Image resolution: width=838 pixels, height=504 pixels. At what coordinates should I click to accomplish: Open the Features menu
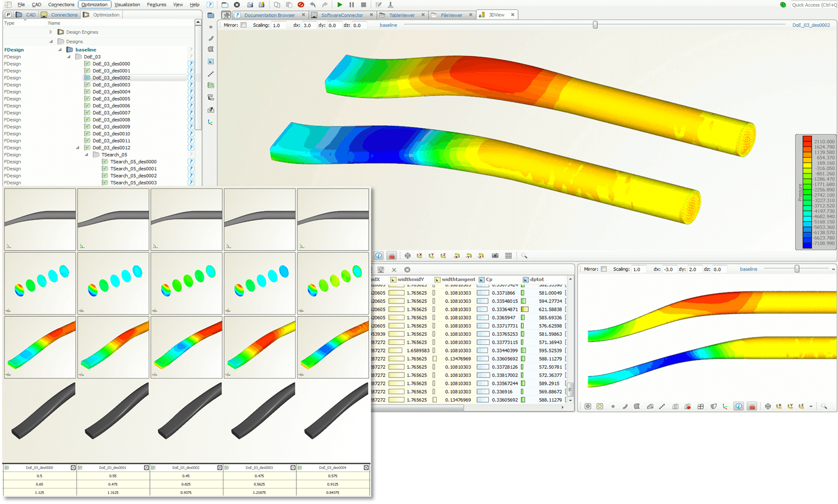(x=157, y=4)
